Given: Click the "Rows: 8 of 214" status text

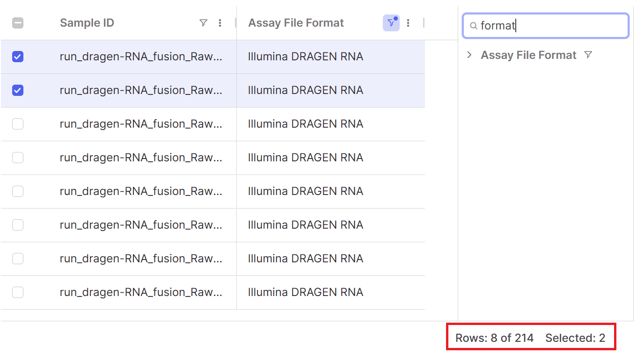Looking at the screenshot, I should click(x=494, y=338).
